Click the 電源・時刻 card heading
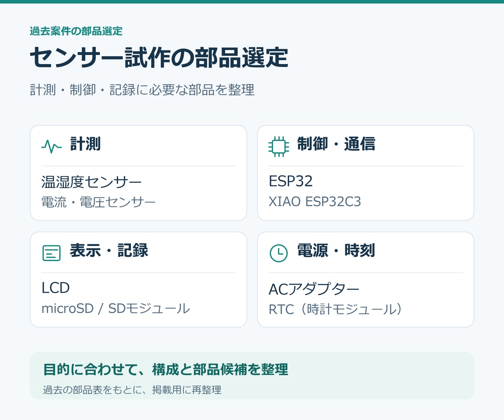The height and width of the screenshot is (420, 504). click(336, 251)
